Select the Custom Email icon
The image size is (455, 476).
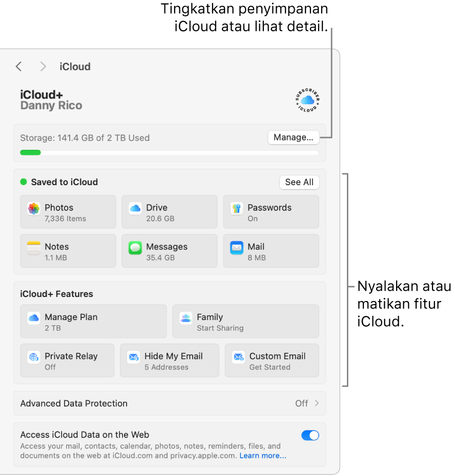tap(238, 358)
